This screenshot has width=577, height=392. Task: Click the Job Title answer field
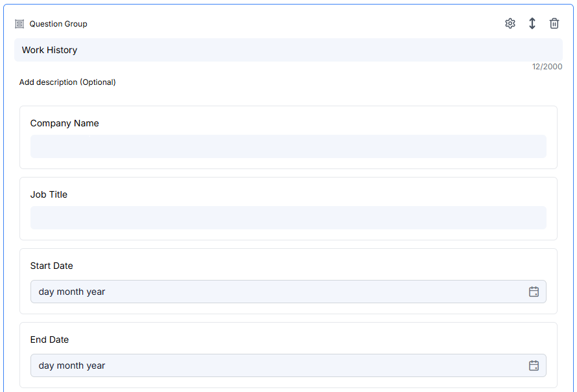click(x=288, y=218)
